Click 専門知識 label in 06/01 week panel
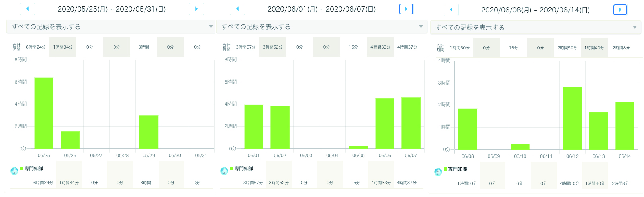 coord(244,169)
